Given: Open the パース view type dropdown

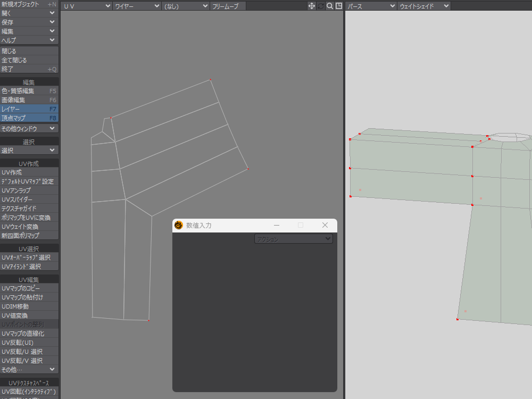Looking at the screenshot, I should coord(371,6).
